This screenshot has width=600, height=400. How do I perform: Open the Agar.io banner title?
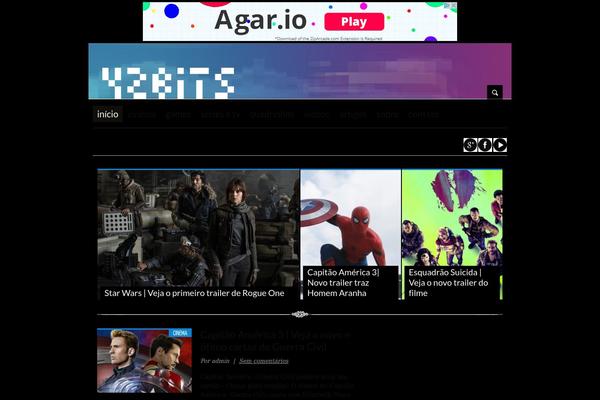click(x=261, y=21)
